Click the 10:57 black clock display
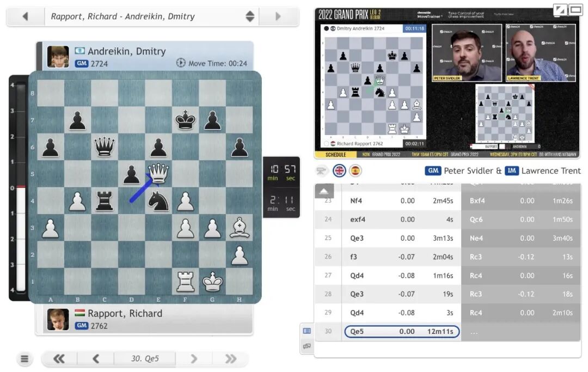 point(282,173)
